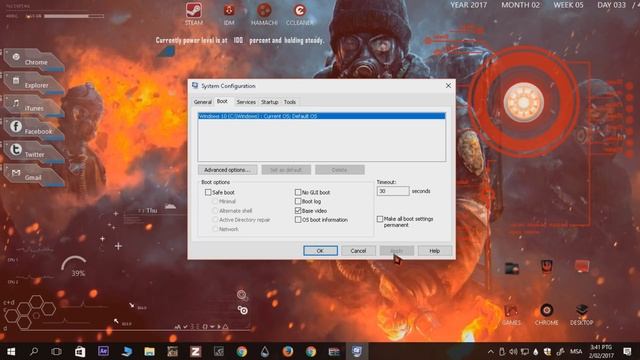Click the active System Configuration taskbar icon
This screenshot has height=360, width=640.
[357, 351]
